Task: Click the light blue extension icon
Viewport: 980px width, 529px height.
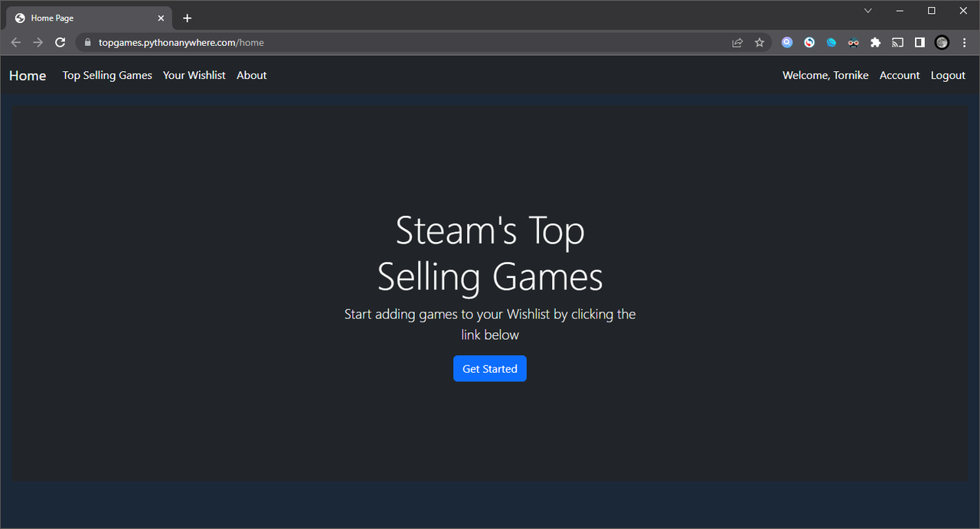Action: 831,43
